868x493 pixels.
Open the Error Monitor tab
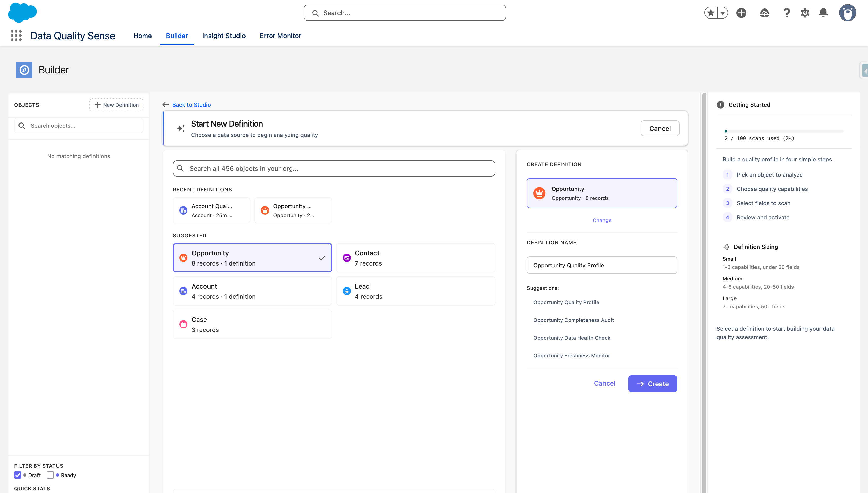tap(280, 36)
